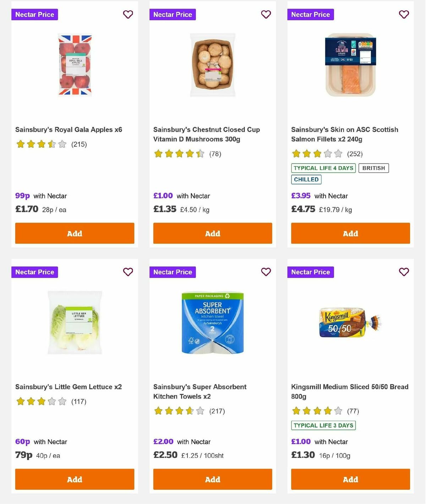Open Sainsbury's Little Gem Lettuce product page
The height and width of the screenshot is (504, 426).
click(x=69, y=387)
